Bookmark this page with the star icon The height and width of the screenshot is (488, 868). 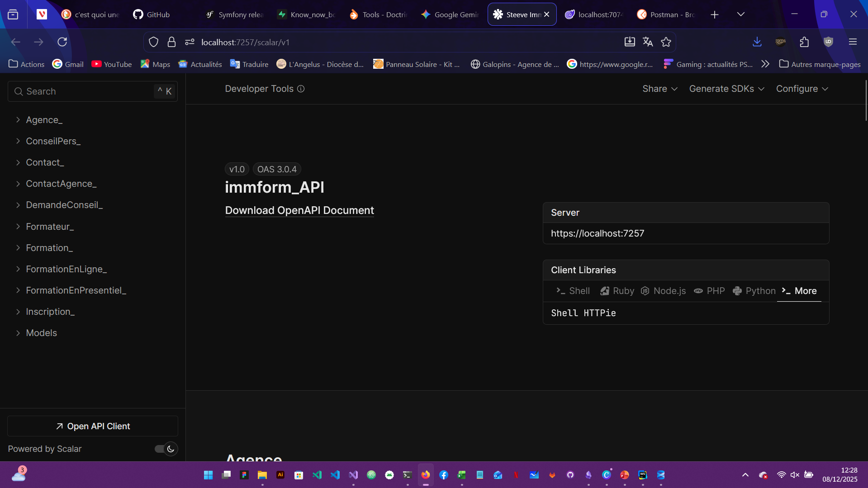pos(666,42)
